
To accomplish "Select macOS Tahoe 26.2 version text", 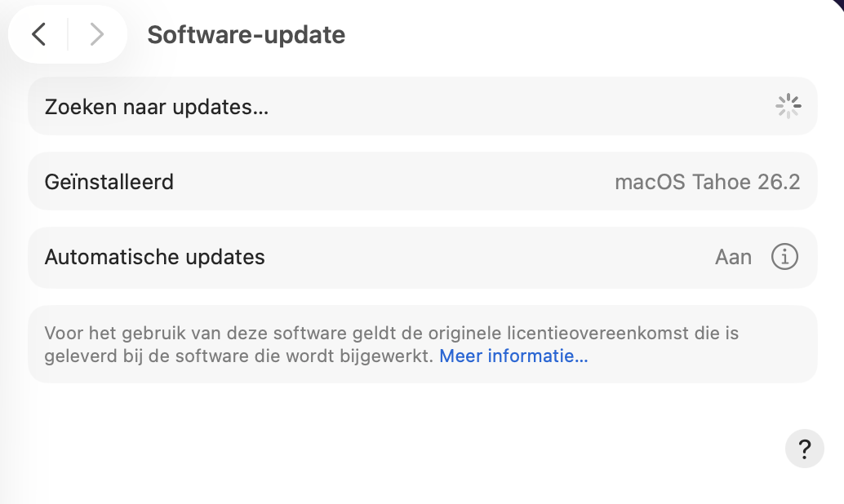I will [x=708, y=181].
